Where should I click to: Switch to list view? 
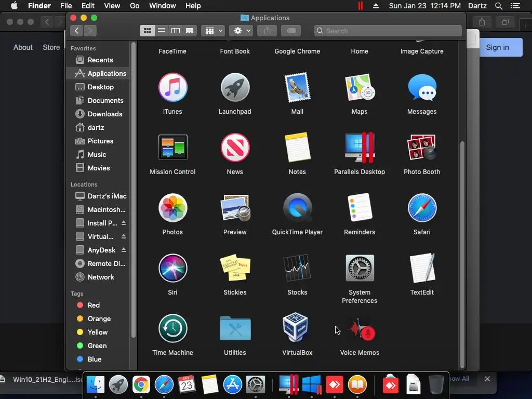tap(162, 31)
